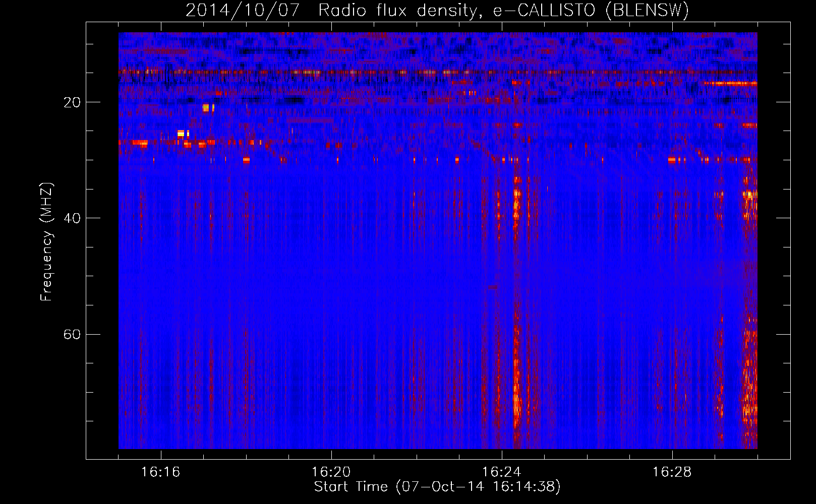Click the 16:24 time tick label

pyautogui.click(x=502, y=472)
